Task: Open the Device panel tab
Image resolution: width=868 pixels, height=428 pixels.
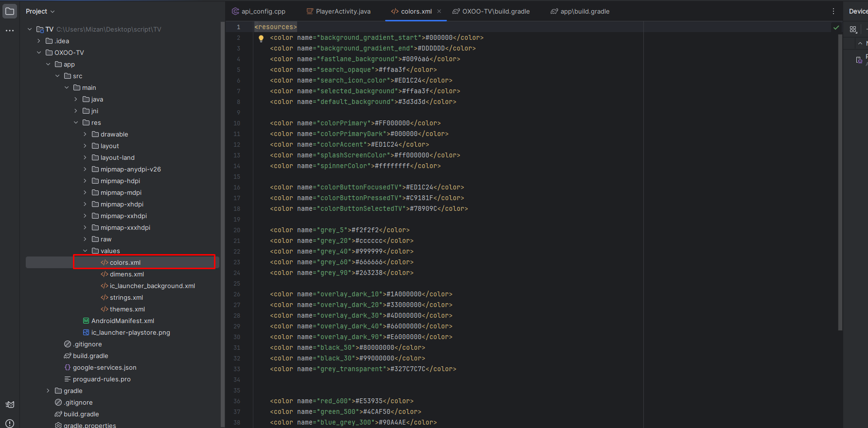Action: click(858, 11)
